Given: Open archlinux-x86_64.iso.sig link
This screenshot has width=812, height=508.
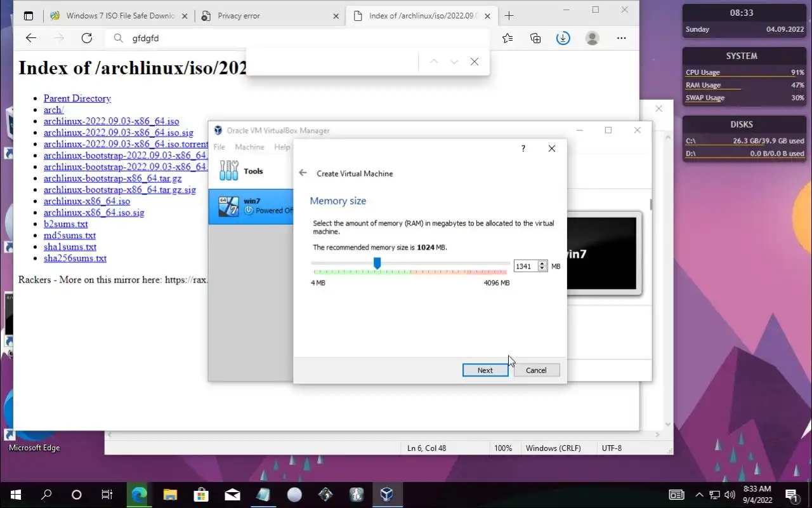Looking at the screenshot, I should [94, 213].
